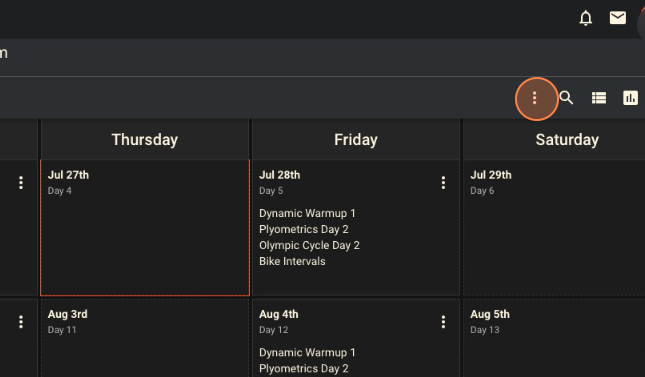Open options menu left of Jul 27th
This screenshot has height=377, width=645.
(x=21, y=183)
